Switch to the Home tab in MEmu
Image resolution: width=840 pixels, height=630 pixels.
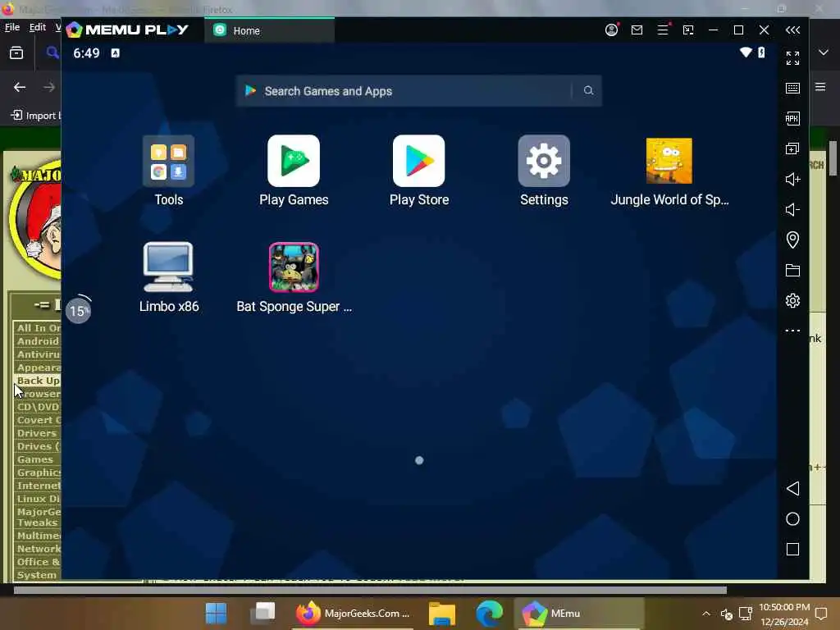(269, 30)
